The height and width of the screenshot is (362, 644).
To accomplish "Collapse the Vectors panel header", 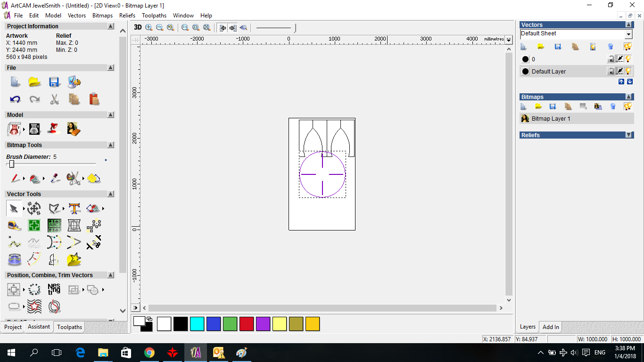I will 629,25.
